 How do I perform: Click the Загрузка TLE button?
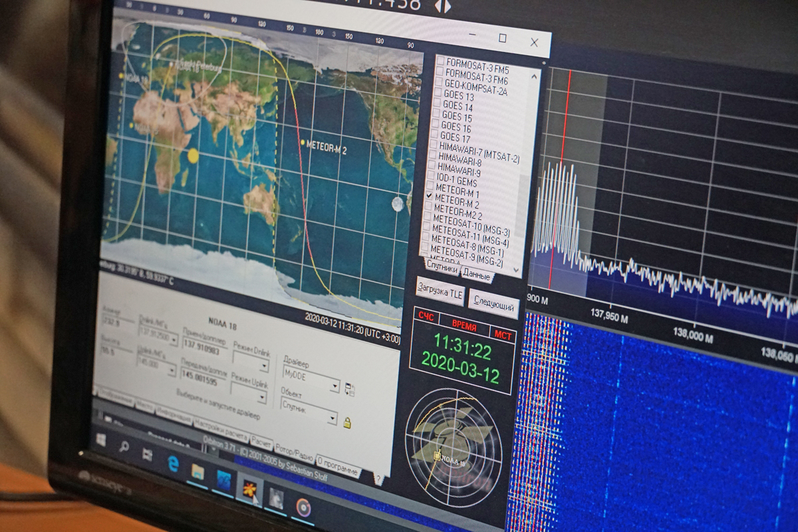440,291
